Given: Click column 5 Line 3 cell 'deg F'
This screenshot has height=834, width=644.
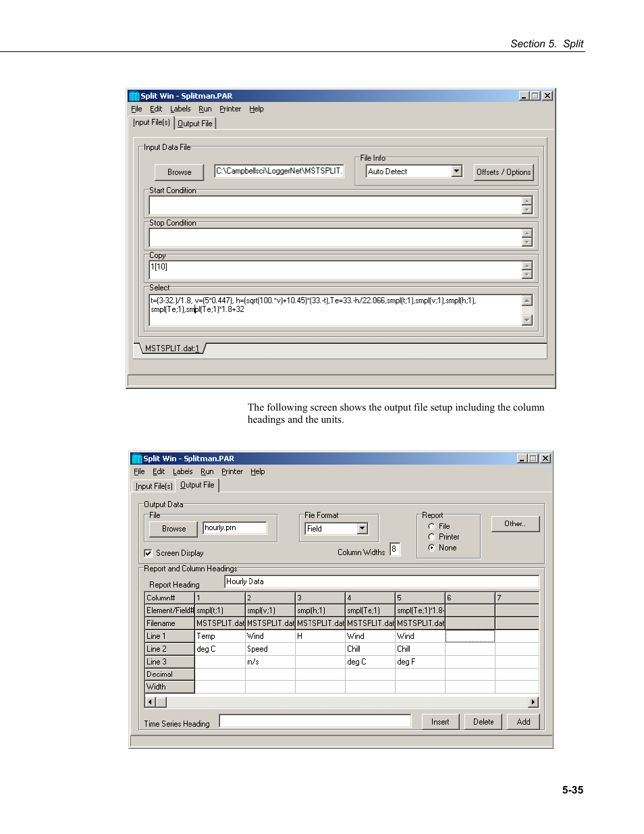Looking at the screenshot, I should pos(420,662).
